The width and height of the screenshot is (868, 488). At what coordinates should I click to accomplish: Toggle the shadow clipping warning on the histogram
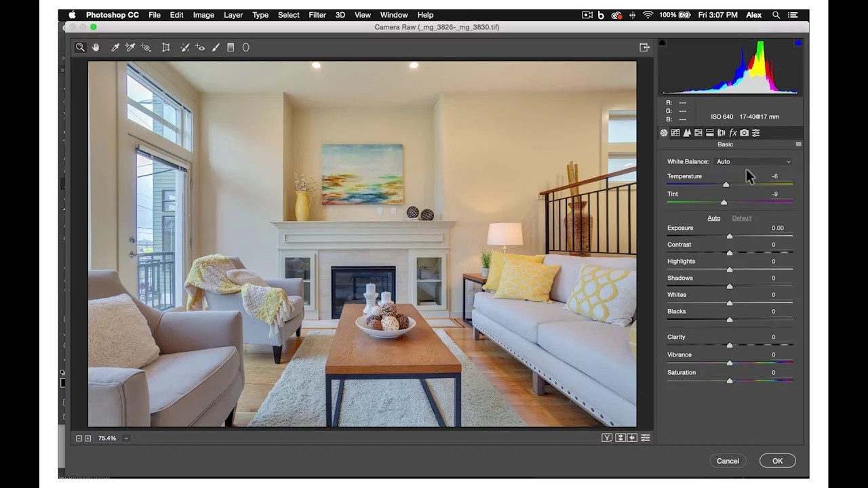(663, 42)
